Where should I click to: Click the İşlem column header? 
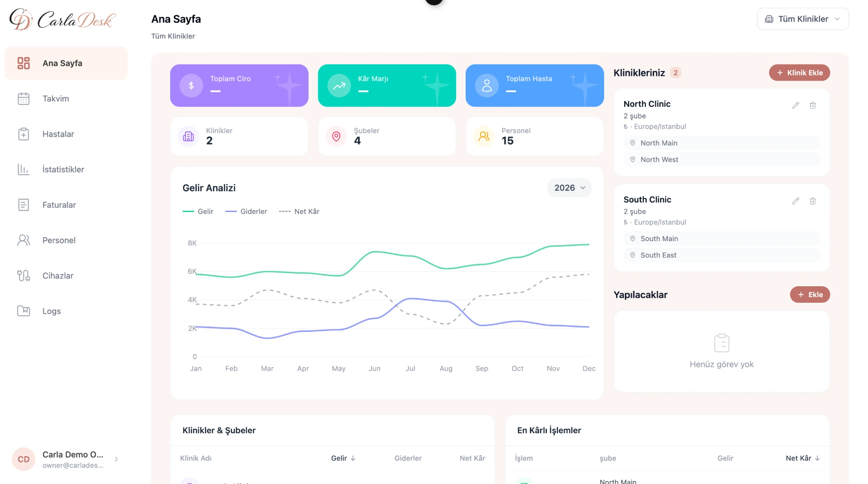pyautogui.click(x=524, y=458)
